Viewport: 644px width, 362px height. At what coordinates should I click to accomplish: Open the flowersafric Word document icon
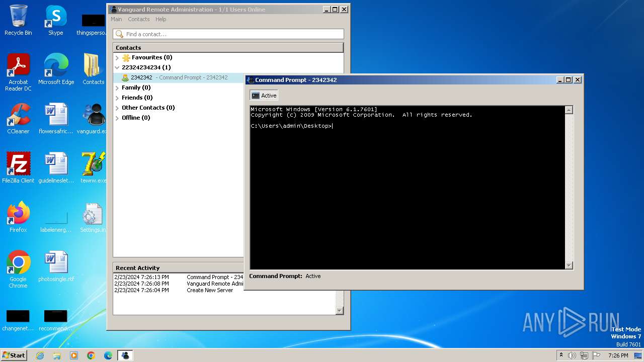(56, 119)
